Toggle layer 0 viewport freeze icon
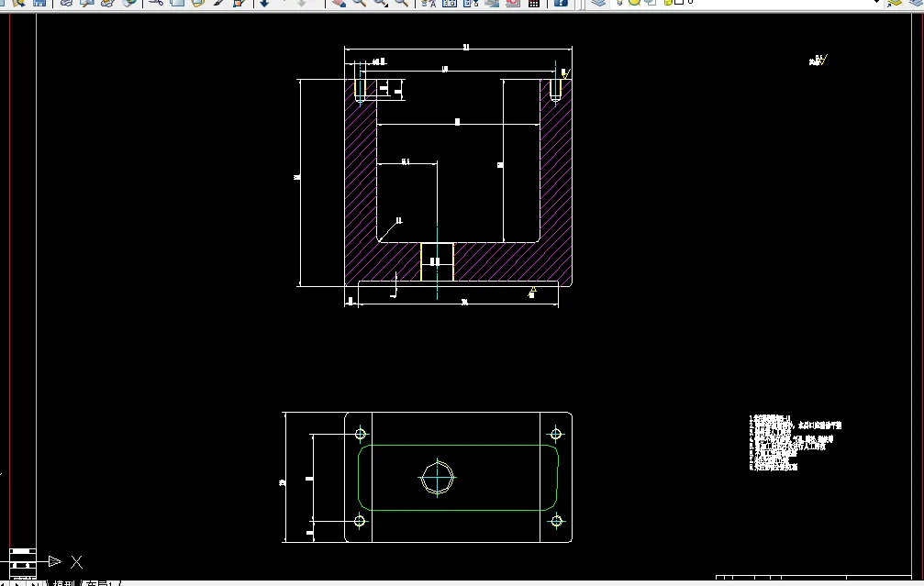The height and width of the screenshot is (586, 924). click(x=651, y=3)
